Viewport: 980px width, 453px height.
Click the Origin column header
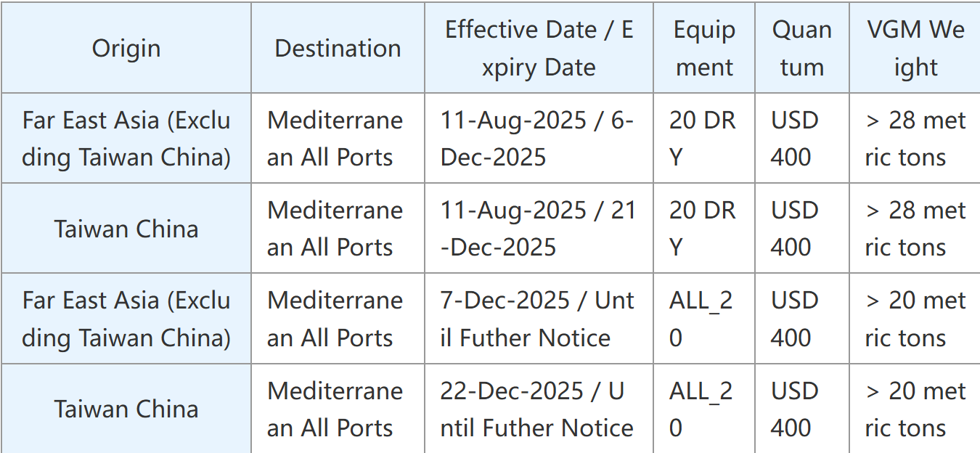click(126, 49)
